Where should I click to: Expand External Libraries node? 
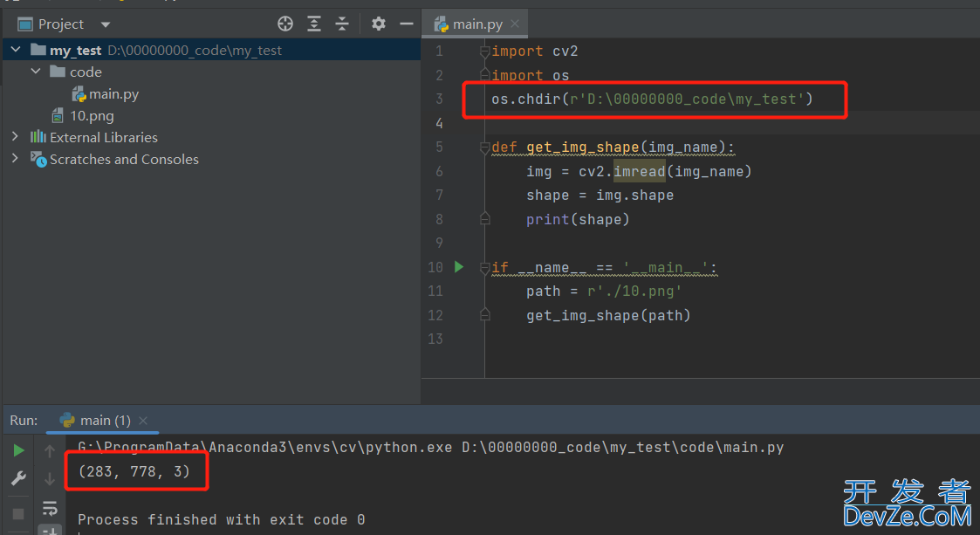15,136
